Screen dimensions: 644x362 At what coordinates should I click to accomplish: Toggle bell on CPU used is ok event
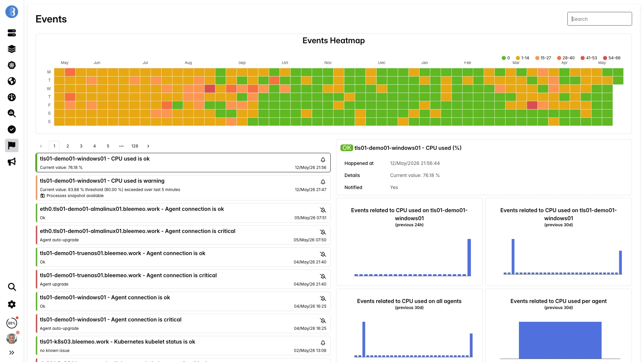323,160
